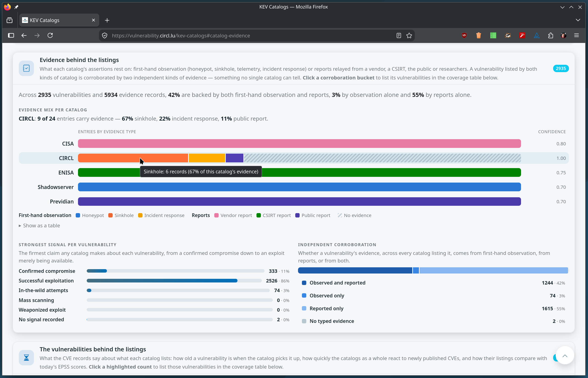Click the tab strip dropdown chevron
This screenshot has width=588, height=378.
tap(578, 20)
